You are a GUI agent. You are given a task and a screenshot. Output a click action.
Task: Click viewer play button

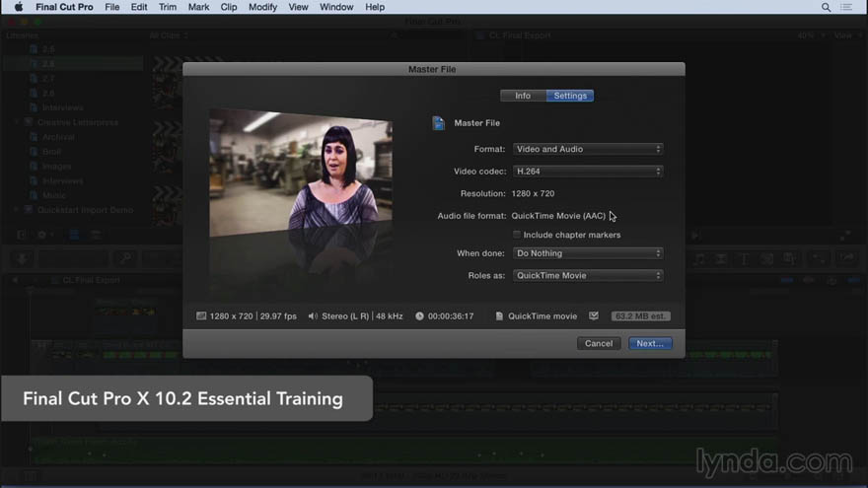(x=695, y=236)
